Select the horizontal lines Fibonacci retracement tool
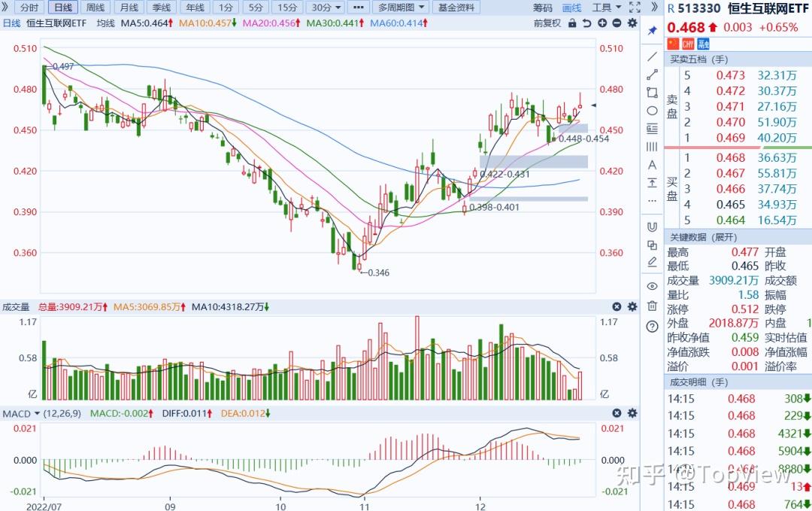Image resolution: width=812 pixels, height=511 pixels. pyautogui.click(x=652, y=129)
